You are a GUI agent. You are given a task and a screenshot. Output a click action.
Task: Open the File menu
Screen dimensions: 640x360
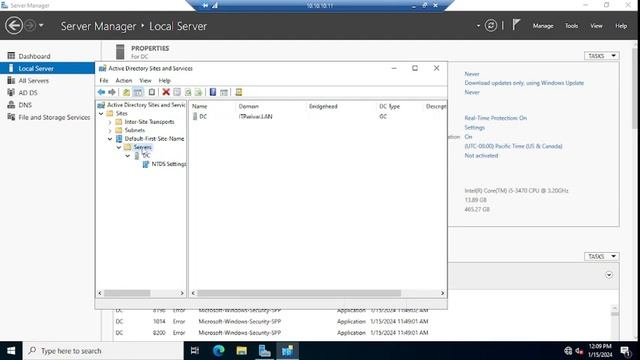pos(104,80)
